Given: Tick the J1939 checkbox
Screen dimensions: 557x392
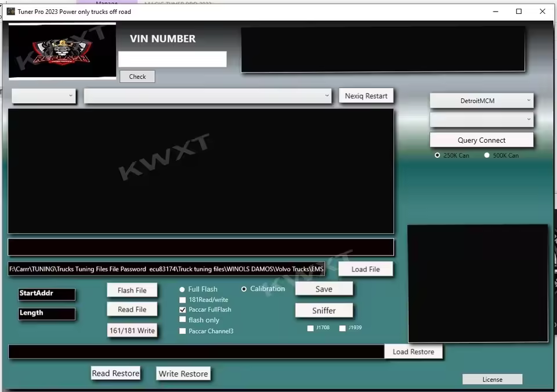Looking at the screenshot, I should (342, 328).
